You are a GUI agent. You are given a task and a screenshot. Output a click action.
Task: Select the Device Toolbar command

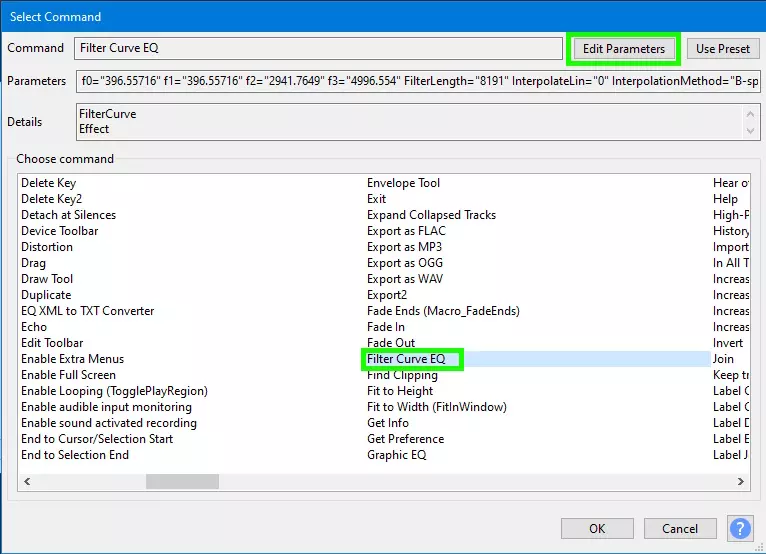point(60,231)
